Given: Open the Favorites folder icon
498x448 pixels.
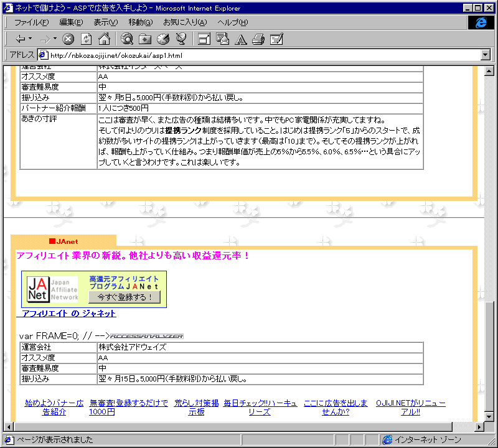Looking at the screenshot, I should (x=145, y=39).
